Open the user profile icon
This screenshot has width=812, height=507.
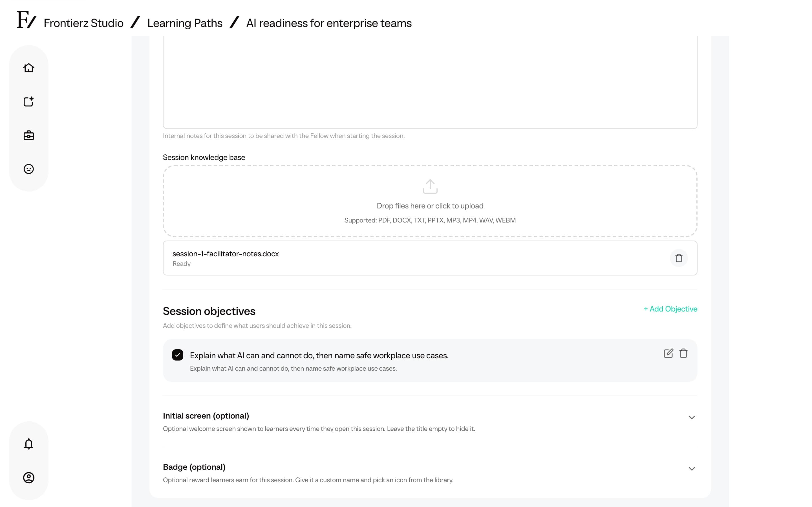(x=28, y=477)
